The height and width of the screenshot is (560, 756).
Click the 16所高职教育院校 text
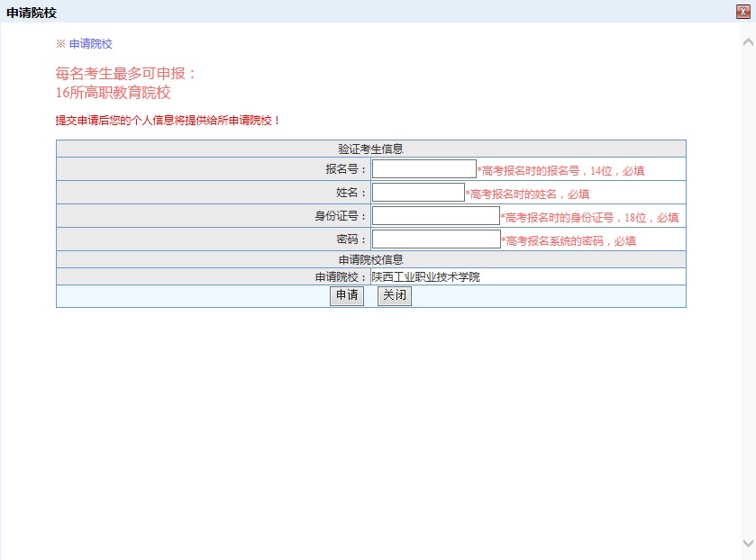(113, 93)
